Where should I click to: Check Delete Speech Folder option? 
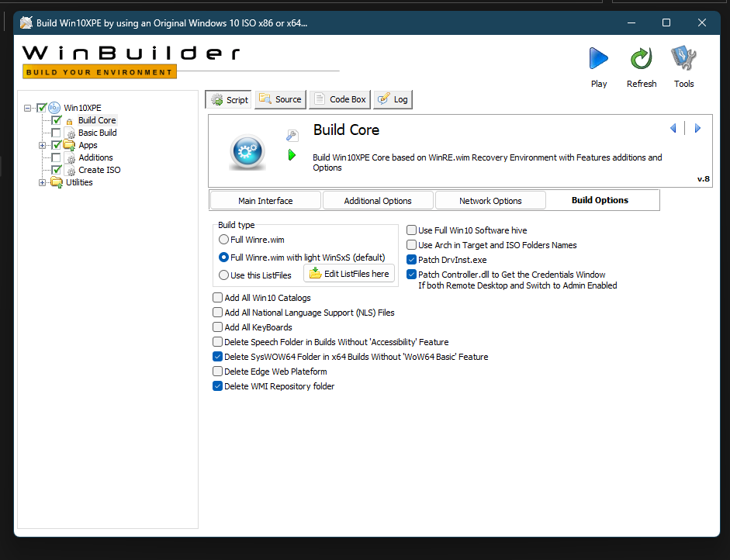pyautogui.click(x=217, y=342)
